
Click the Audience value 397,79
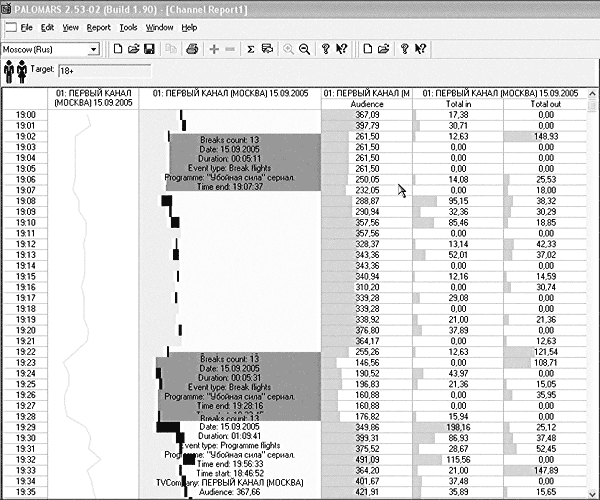[367, 125]
